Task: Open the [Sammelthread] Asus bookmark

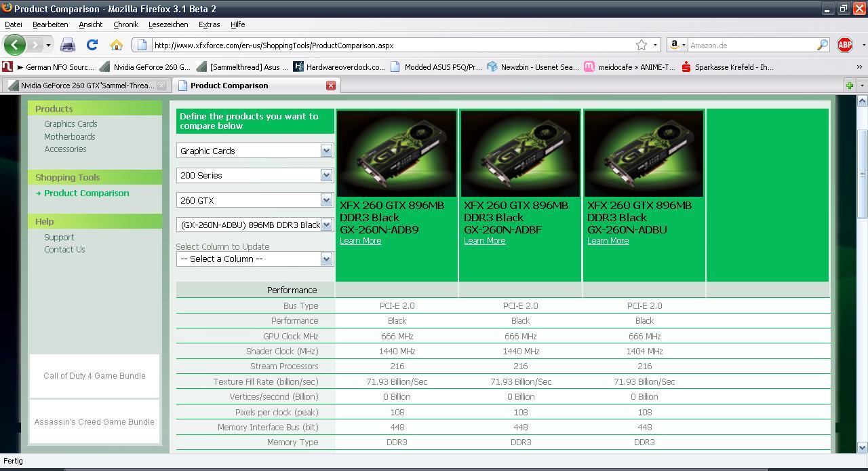Action: (x=242, y=67)
